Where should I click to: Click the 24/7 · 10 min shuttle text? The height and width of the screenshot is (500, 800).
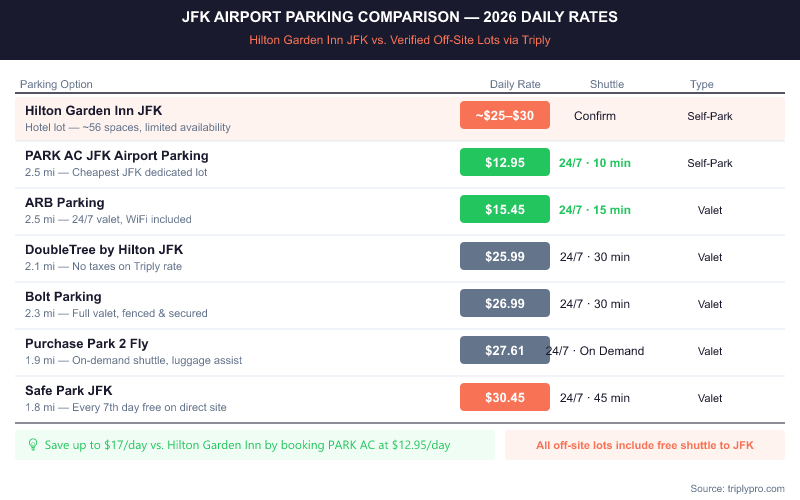click(x=595, y=163)
